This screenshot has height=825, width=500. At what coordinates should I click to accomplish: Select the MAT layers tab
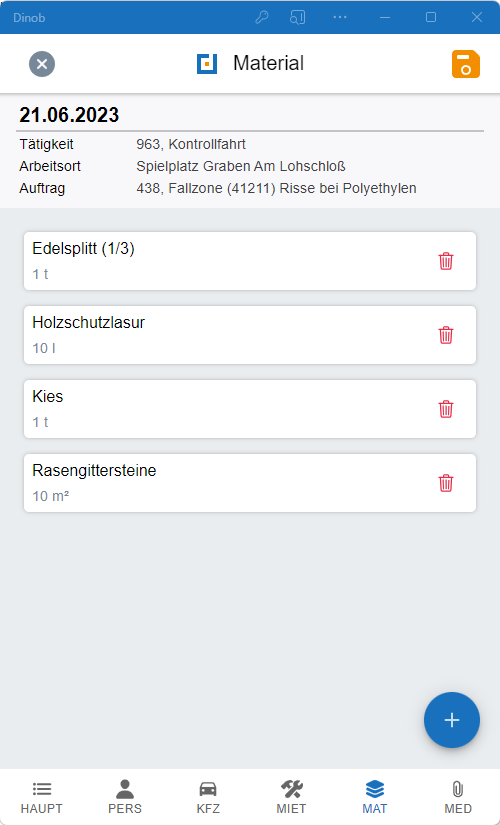pyautogui.click(x=375, y=797)
